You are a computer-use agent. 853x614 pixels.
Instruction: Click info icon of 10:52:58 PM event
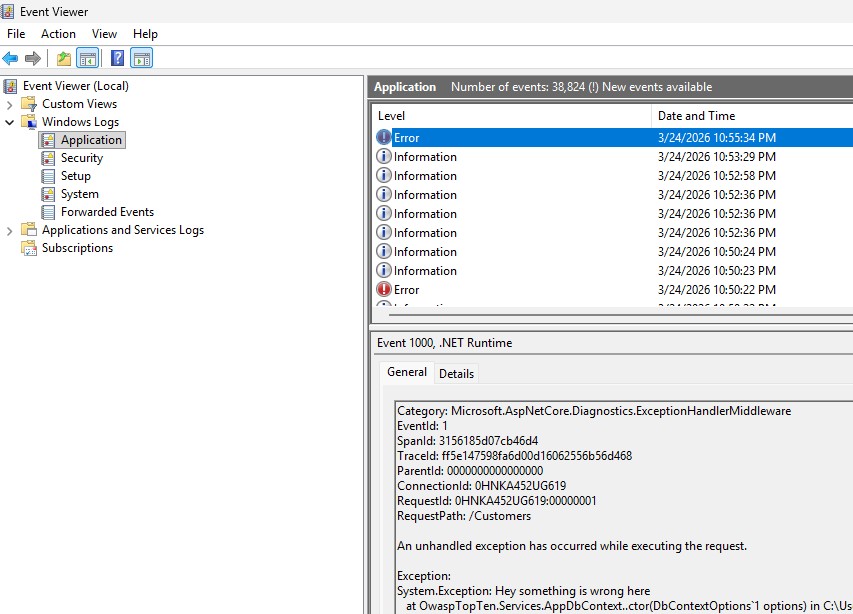pyautogui.click(x=384, y=175)
